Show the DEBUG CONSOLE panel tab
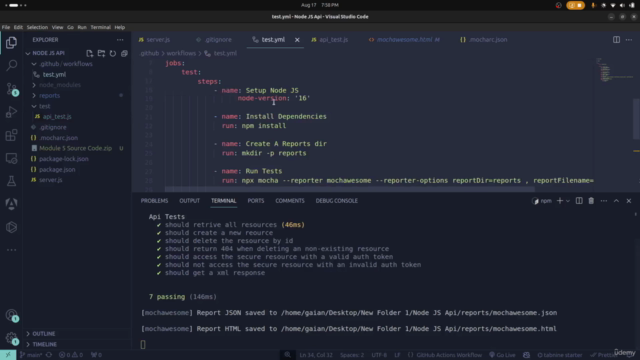Viewport: 640px width, 360px height. (x=336, y=201)
